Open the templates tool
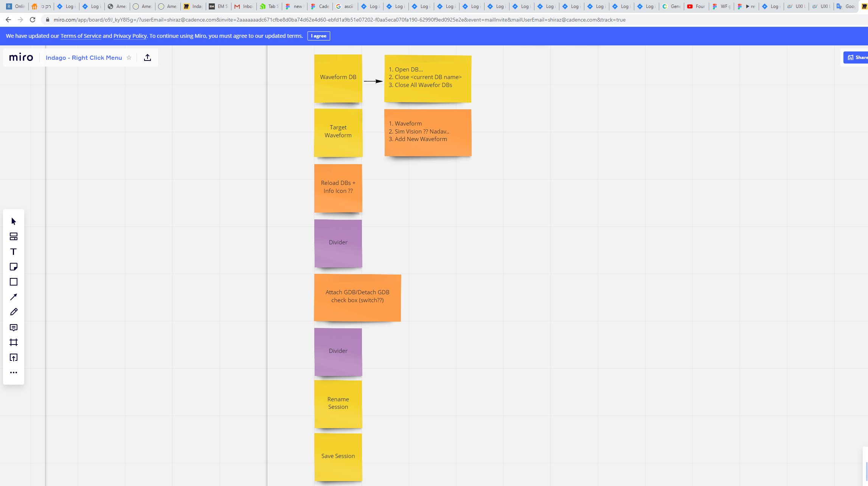868x486 pixels. click(14, 236)
